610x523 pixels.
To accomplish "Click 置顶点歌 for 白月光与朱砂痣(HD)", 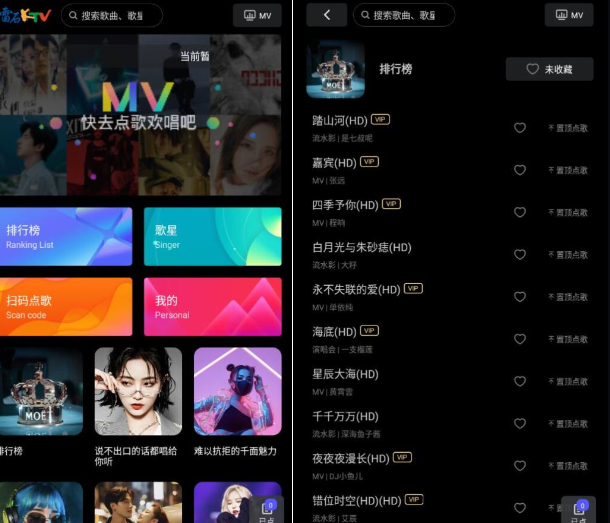I will coord(568,255).
